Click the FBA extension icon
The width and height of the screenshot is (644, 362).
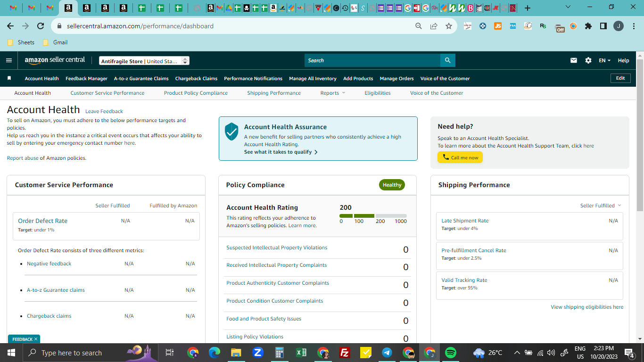point(513,26)
